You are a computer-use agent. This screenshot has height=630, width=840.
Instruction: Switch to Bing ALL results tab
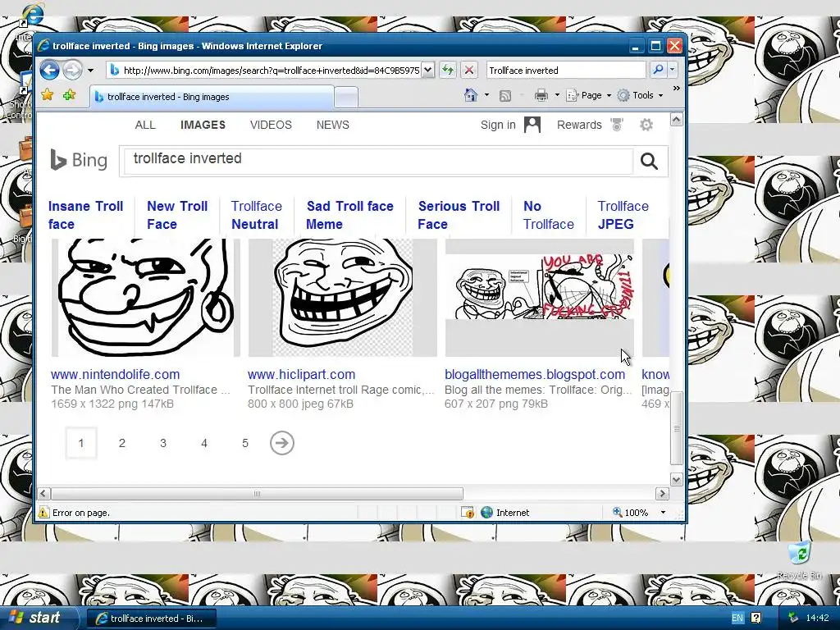[145, 125]
